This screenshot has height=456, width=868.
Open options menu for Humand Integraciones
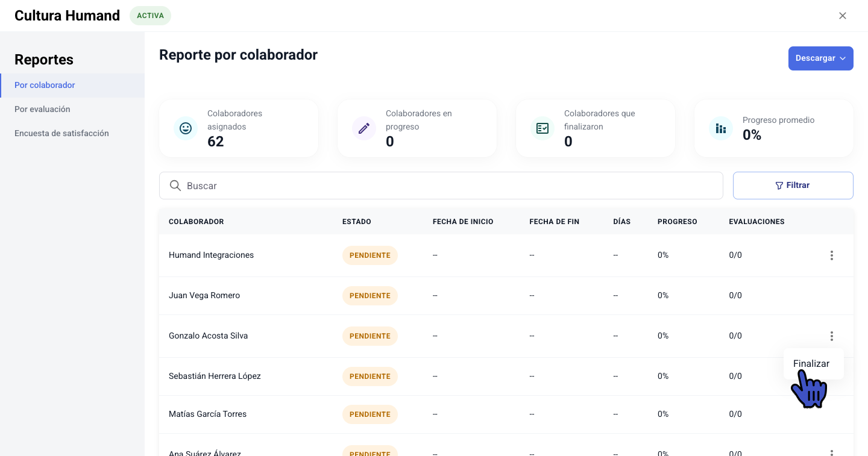pos(832,255)
